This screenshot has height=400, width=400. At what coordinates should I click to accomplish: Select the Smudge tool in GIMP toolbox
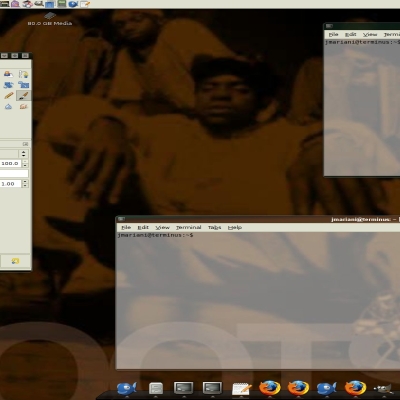(x=23, y=107)
